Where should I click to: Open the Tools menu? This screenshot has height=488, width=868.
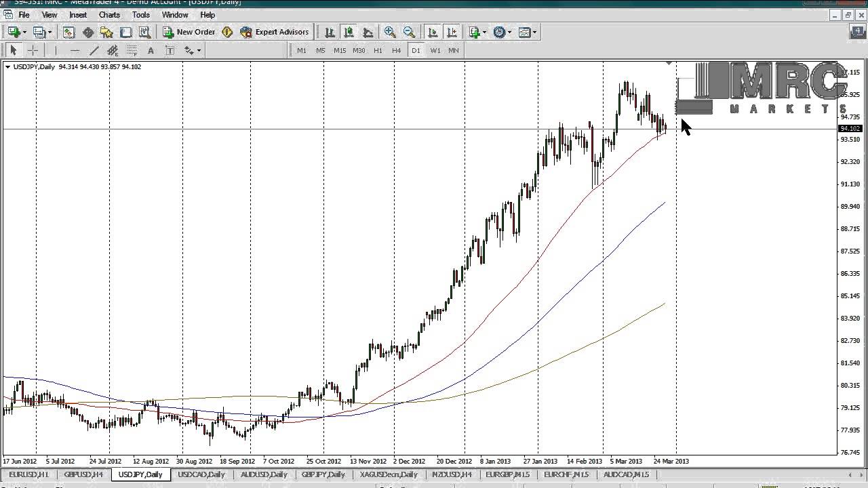[141, 14]
